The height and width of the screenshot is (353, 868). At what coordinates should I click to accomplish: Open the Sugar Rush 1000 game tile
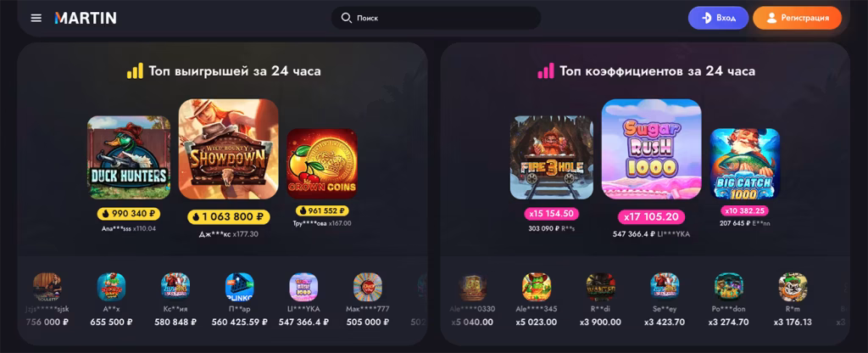tap(652, 149)
